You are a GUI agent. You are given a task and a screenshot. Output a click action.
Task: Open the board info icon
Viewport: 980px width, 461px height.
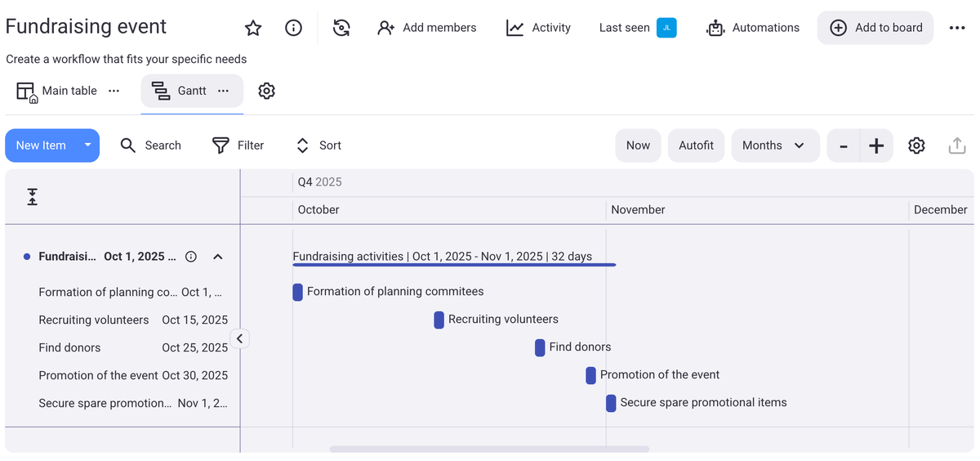coord(293,28)
